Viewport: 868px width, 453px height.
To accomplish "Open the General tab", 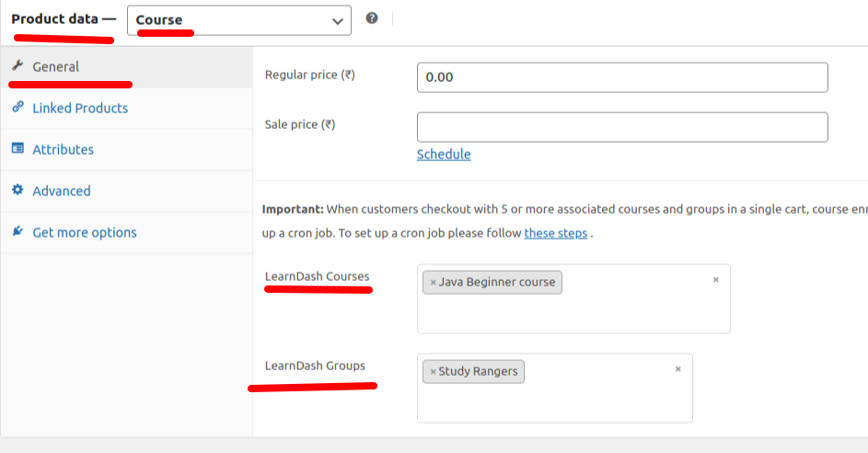I will click(56, 66).
